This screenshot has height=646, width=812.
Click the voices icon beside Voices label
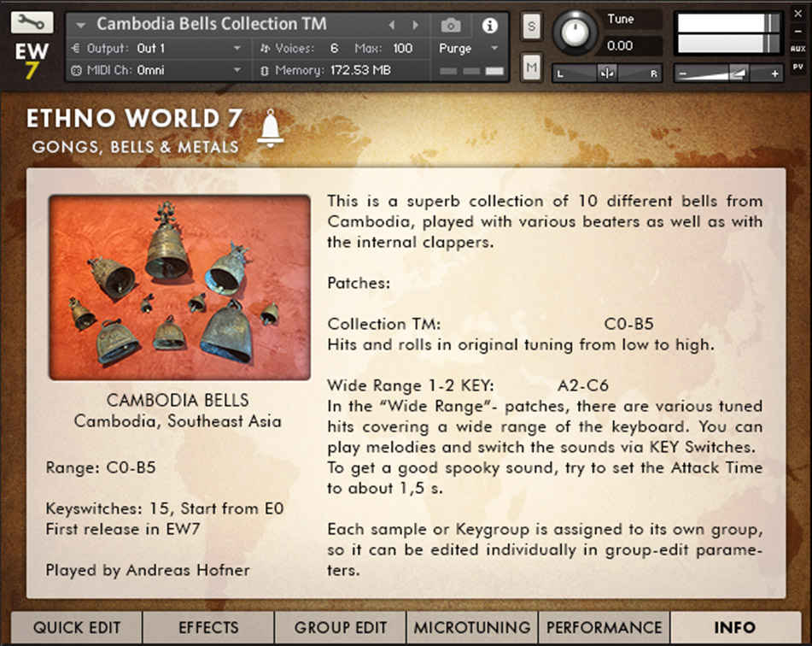click(266, 48)
